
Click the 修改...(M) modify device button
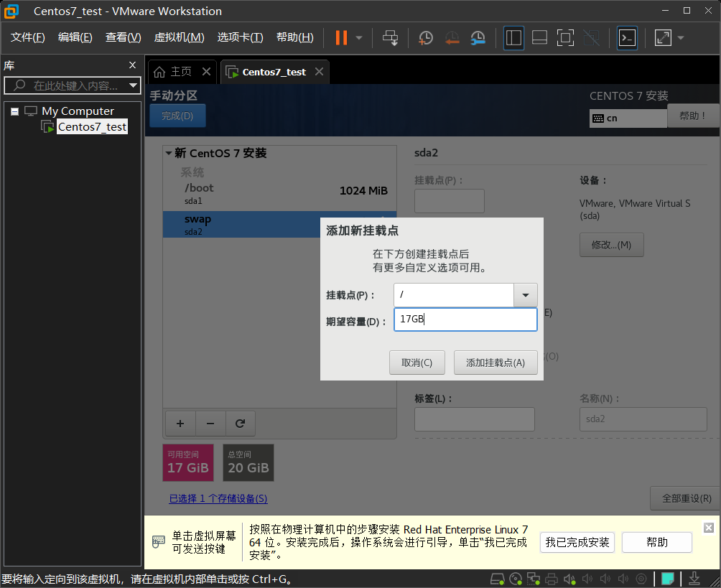point(611,245)
